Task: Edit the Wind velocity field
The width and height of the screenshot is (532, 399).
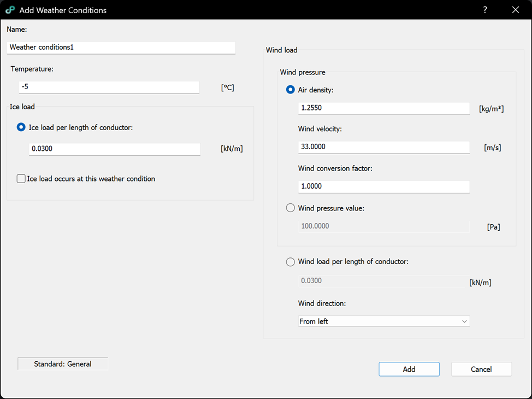Action: click(384, 147)
